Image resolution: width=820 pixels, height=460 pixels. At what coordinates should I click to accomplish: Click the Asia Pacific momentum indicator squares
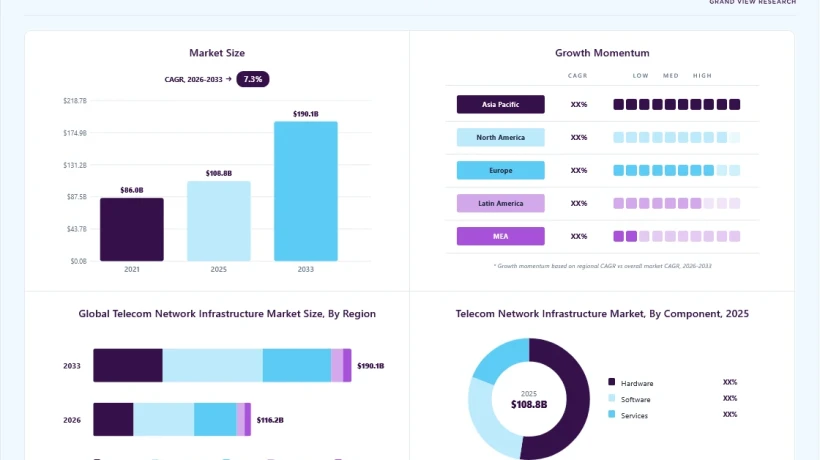677,104
